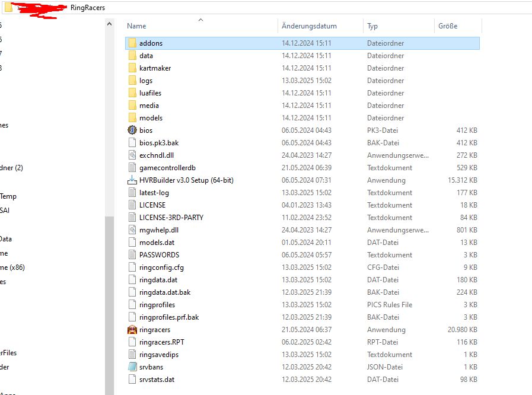Select the latest-log document icon
532x395 pixels.
[132, 193]
